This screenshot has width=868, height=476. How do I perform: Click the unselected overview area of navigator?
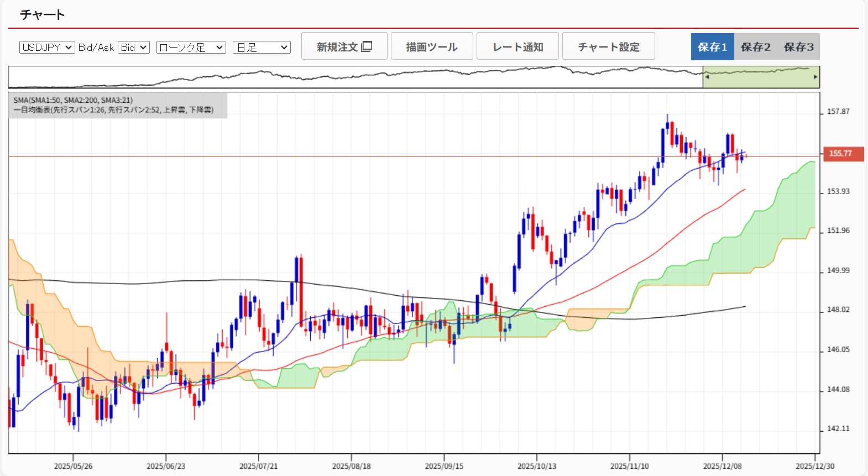354,77
